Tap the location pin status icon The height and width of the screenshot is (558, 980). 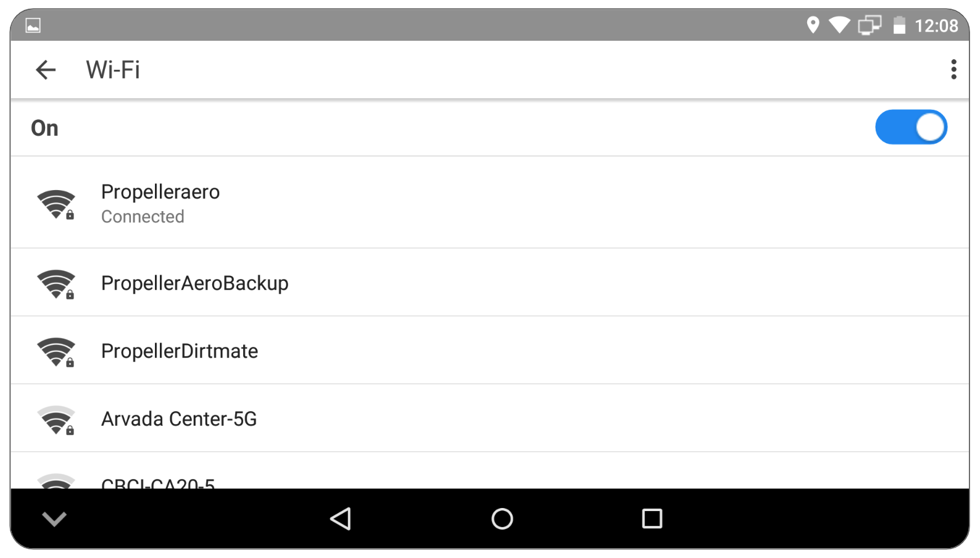tap(813, 25)
